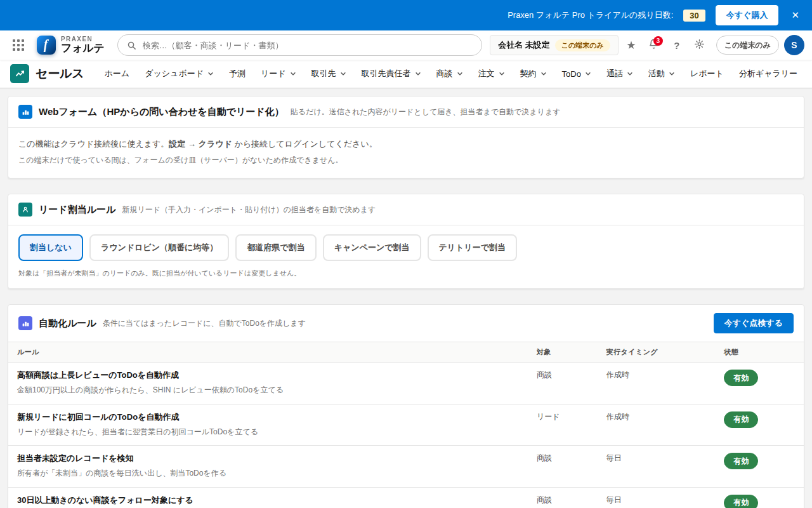Click the この端末のみ pill button

pos(747,45)
